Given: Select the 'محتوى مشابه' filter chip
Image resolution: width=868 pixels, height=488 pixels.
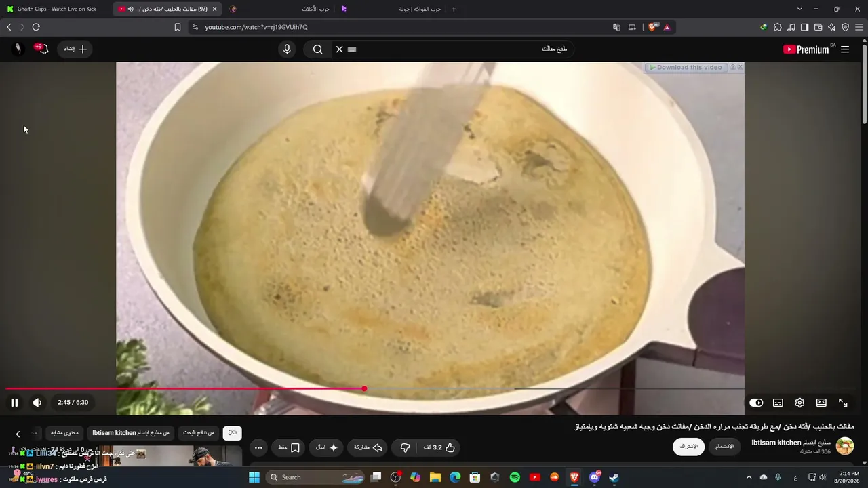Looking at the screenshot, I should (x=64, y=433).
